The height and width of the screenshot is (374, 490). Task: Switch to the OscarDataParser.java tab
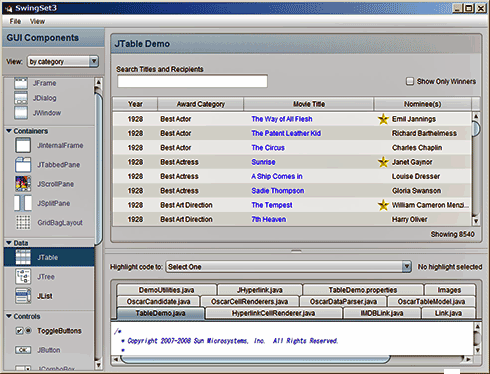click(343, 302)
